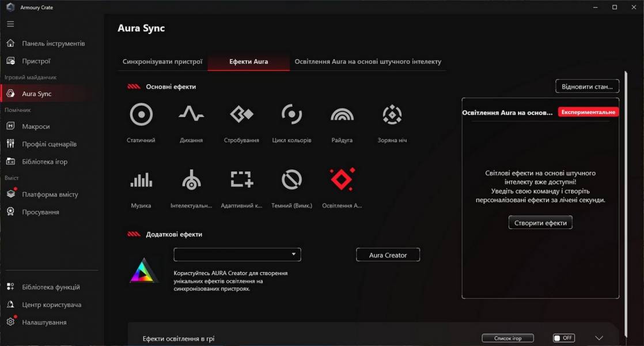Viewport: 644px width, 346px height.
Task: Open the Просування promotions sidebar icon
Action: 11,212
